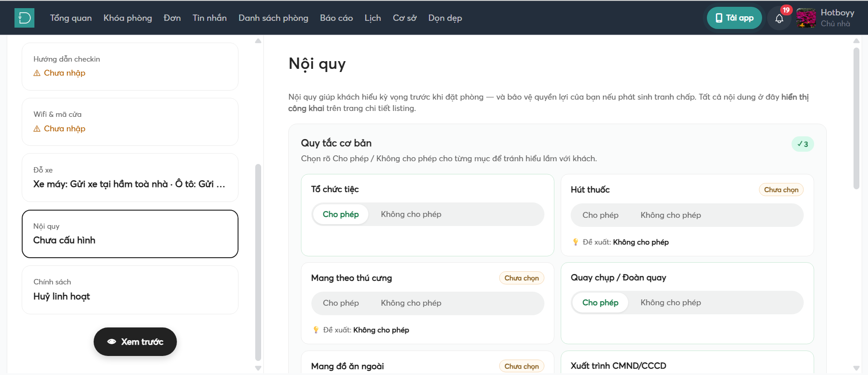The image size is (868, 375).
Task: Click the eye icon on Xem trước
Action: point(112,341)
